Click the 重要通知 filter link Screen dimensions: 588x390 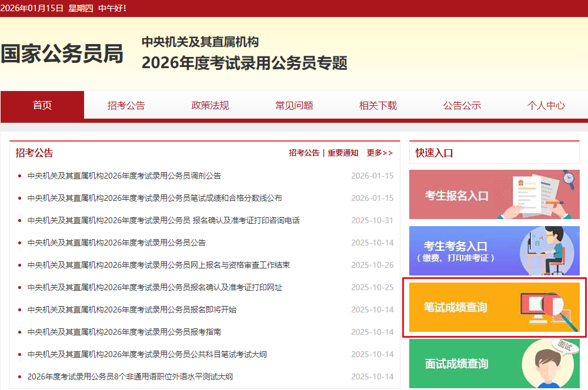(343, 152)
